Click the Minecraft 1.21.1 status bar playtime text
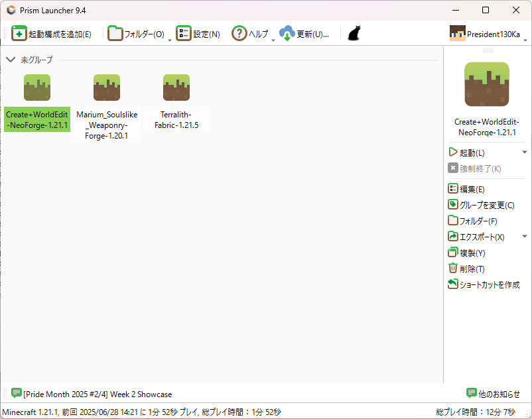The height and width of the screenshot is (419, 532). click(141, 412)
